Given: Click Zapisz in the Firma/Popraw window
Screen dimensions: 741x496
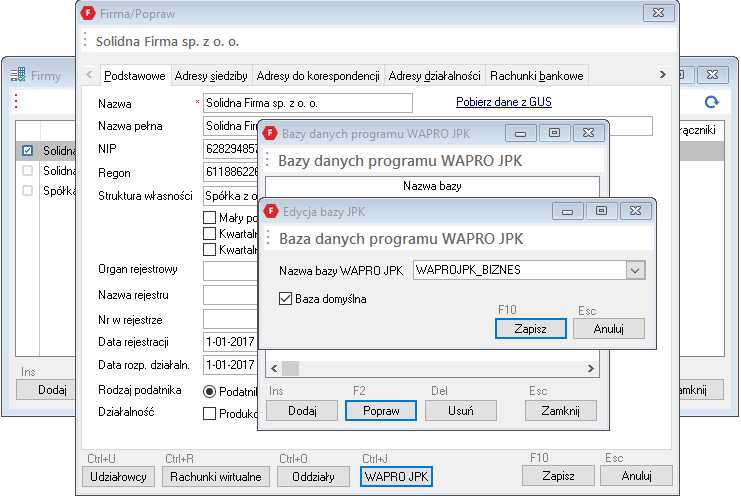Looking at the screenshot, I should [x=558, y=476].
